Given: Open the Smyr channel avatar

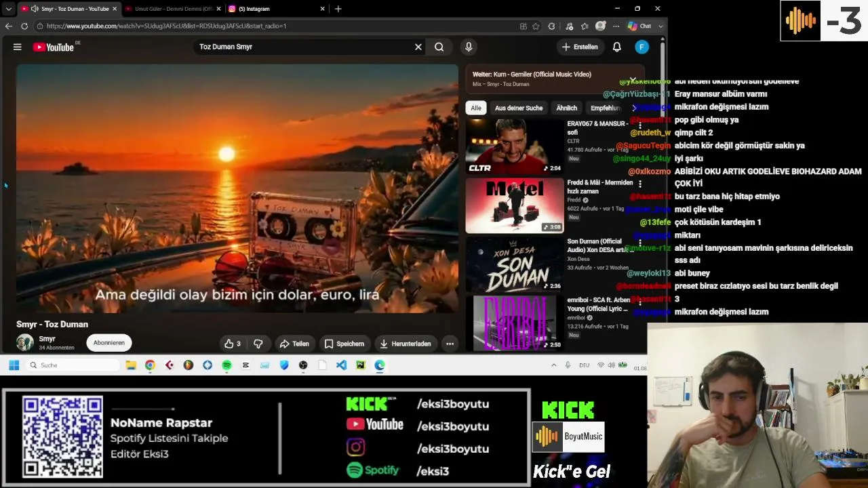Looking at the screenshot, I should pyautogui.click(x=25, y=342).
